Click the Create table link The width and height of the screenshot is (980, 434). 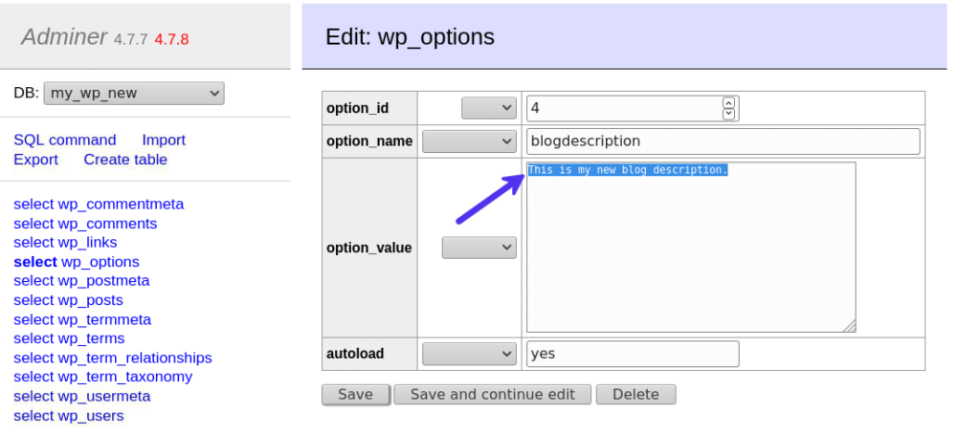pos(125,160)
